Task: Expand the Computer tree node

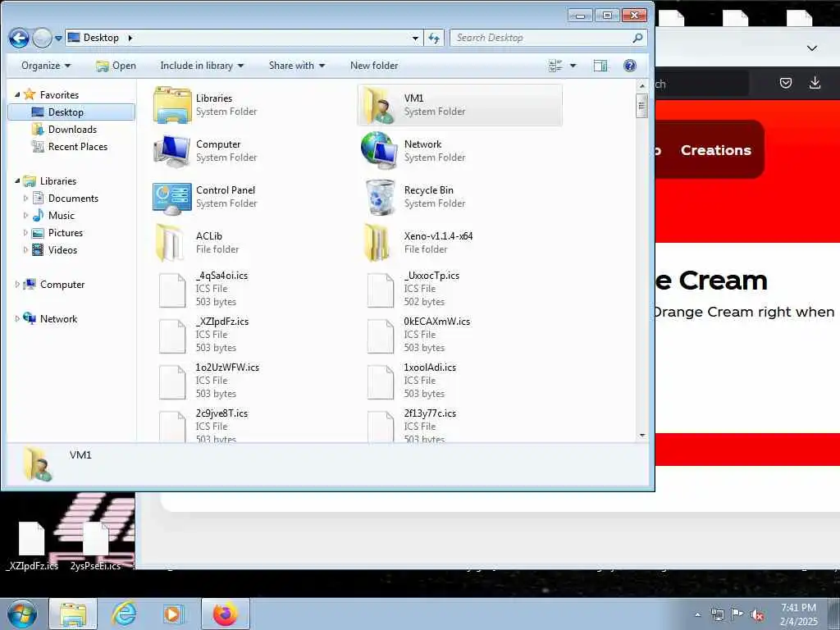Action: [17, 285]
